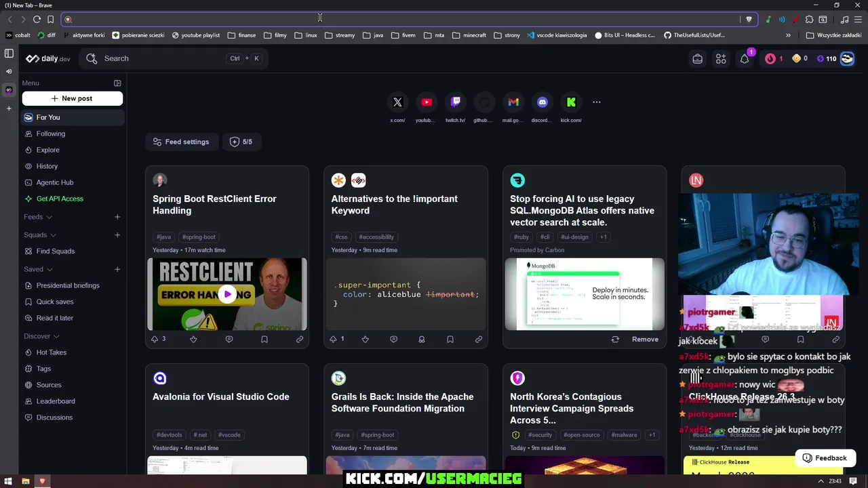Upvote the Alternatives to !important post
Screen dimensions: 868x488
333,339
